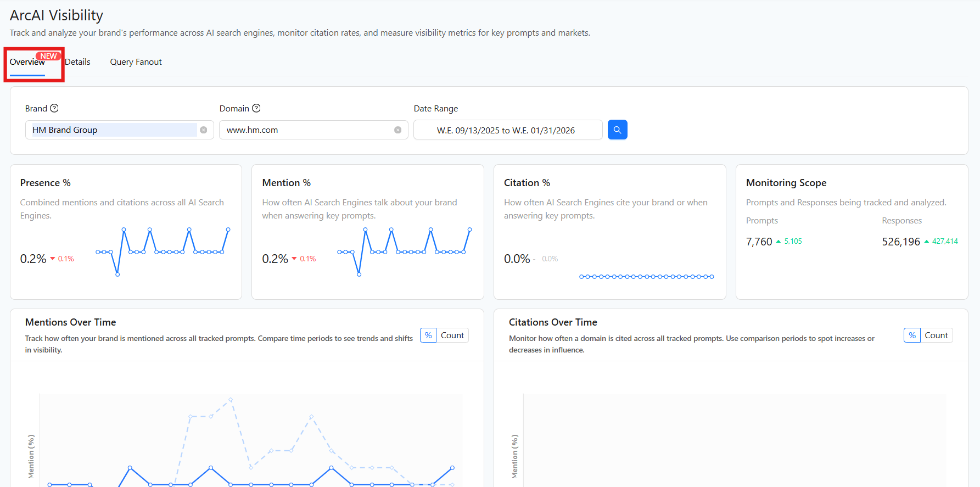Open the Brand dropdown selector
980x487 pixels.
pyautogui.click(x=113, y=130)
